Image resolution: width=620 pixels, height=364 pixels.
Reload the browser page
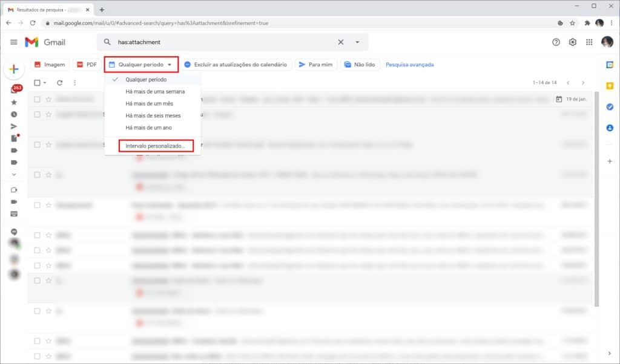pos(33,23)
